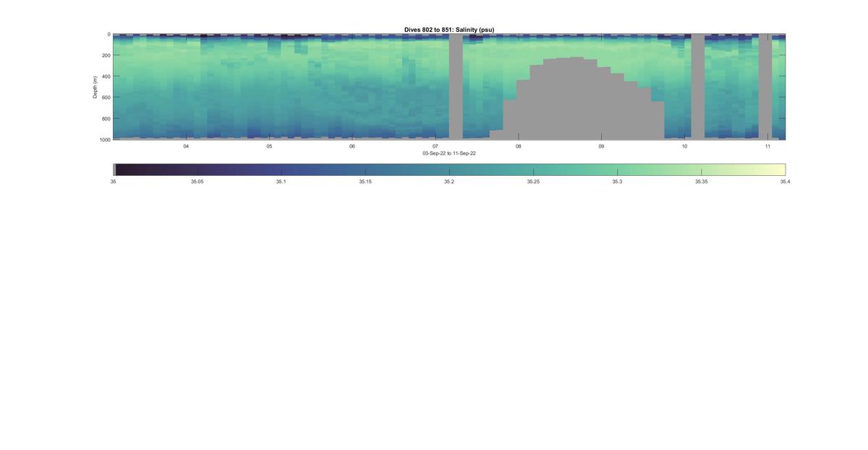
Task: Click x-axis date tick '09'
Action: (601, 146)
